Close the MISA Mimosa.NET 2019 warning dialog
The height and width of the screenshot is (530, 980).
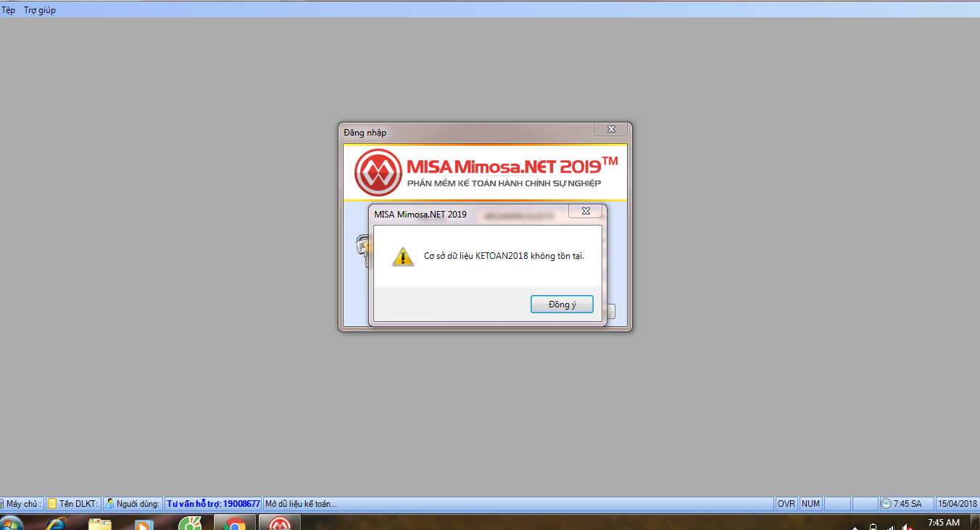[x=586, y=212]
